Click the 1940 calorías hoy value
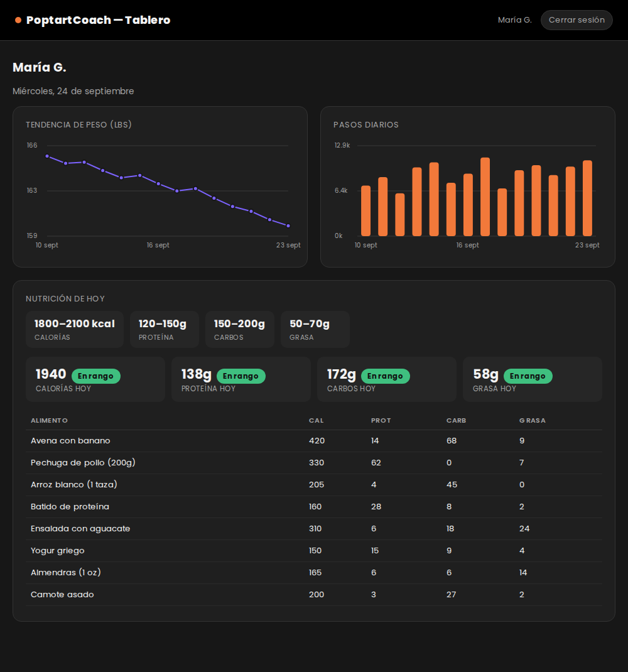This screenshot has width=628, height=672. click(51, 374)
